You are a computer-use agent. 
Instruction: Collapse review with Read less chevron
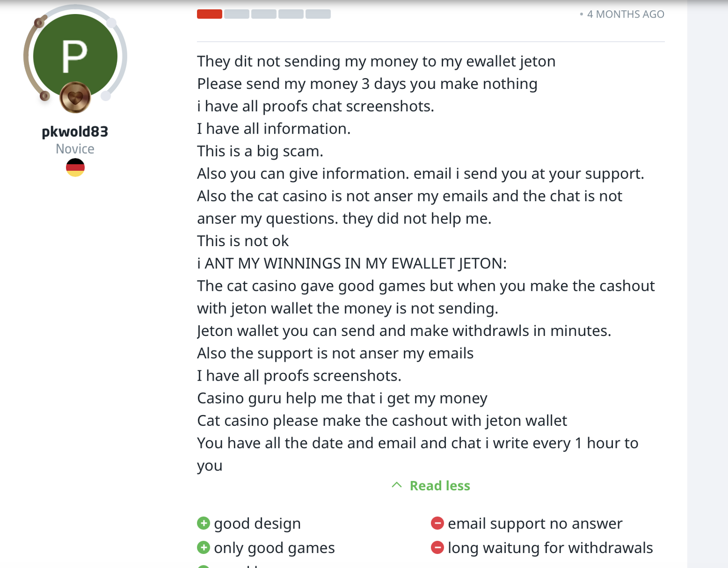pos(397,485)
